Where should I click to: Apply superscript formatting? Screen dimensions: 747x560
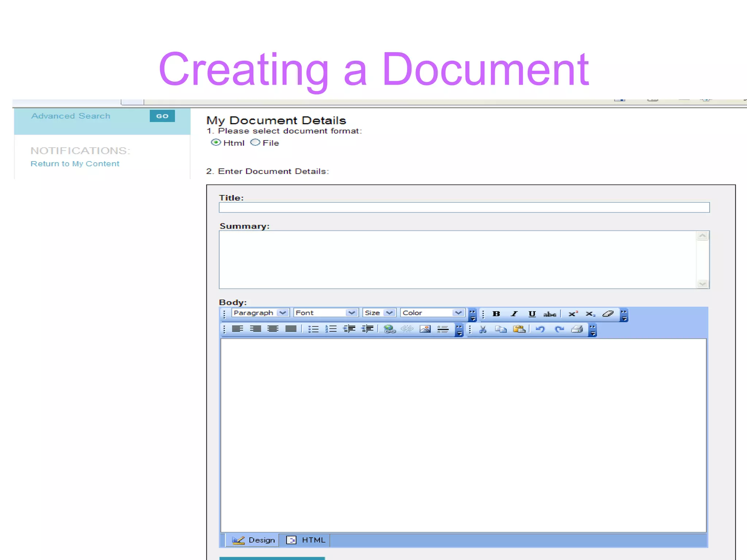573,314
